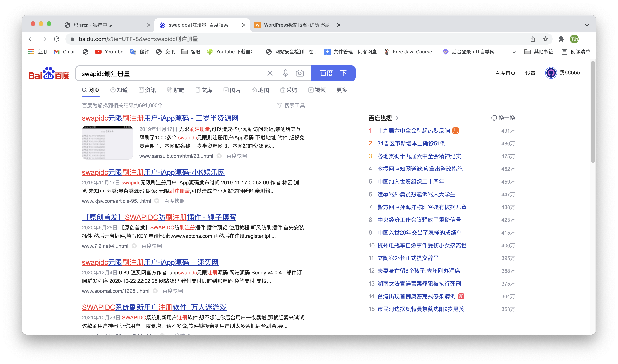Viewport: 618px width, 364px height.
Task: Open the Youtube 下载器 bookmark
Action: point(233,52)
